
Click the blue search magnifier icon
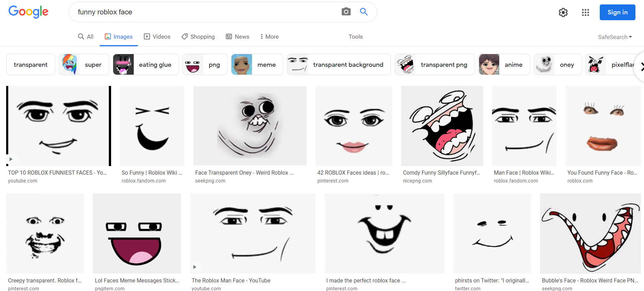364,12
